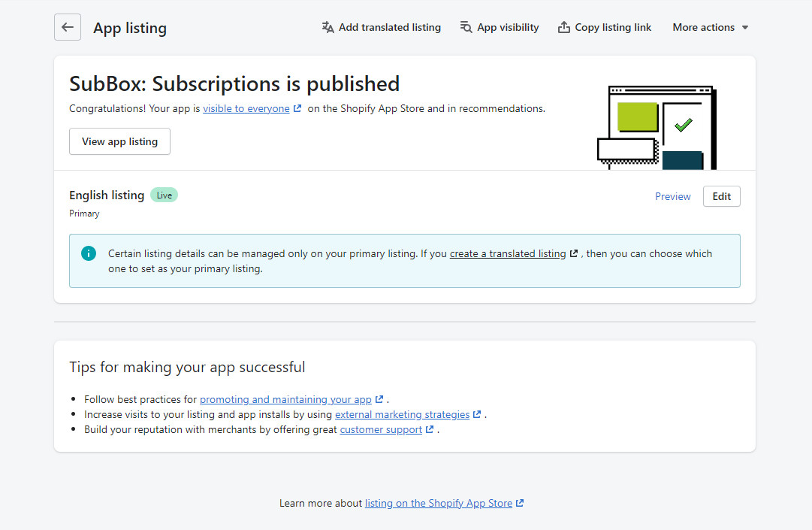This screenshot has width=812, height=530.
Task: Click Add translated listing
Action: click(381, 28)
